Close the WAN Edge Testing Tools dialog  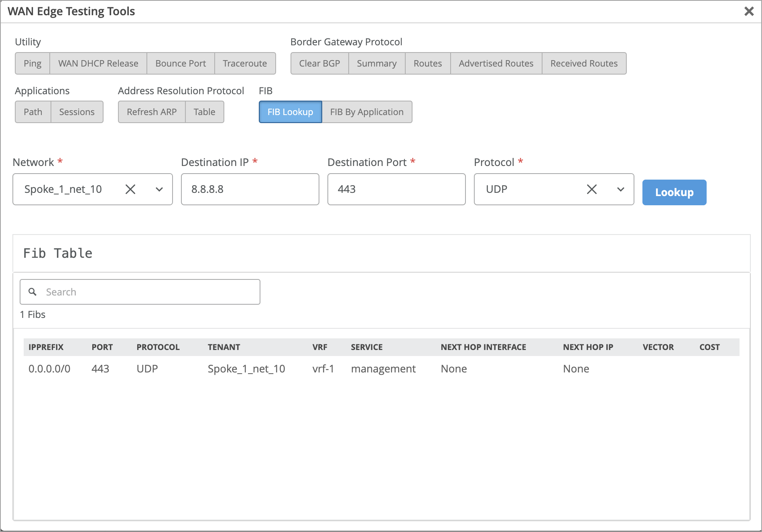click(x=749, y=11)
